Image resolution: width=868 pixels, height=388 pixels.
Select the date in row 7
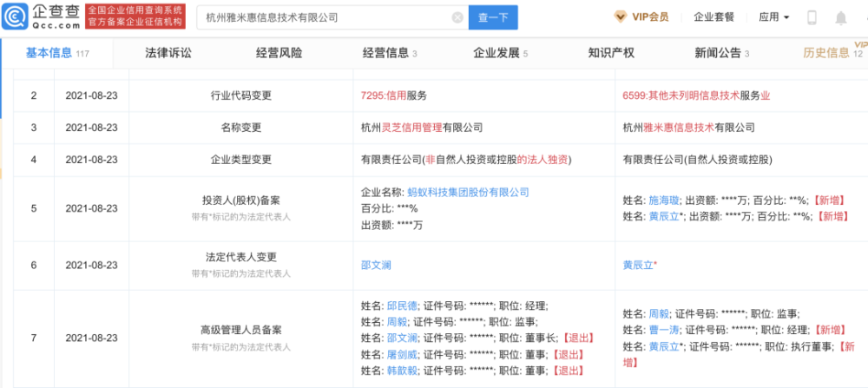tap(92, 339)
